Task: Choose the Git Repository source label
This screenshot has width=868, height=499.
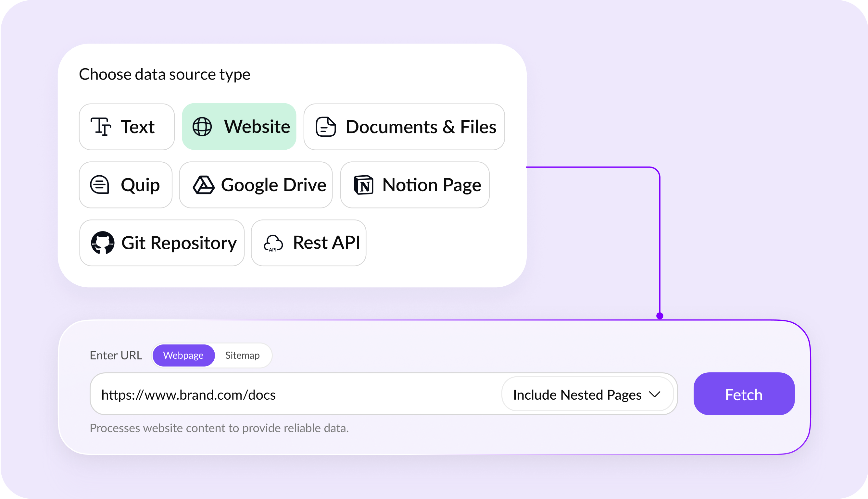Action: click(179, 244)
